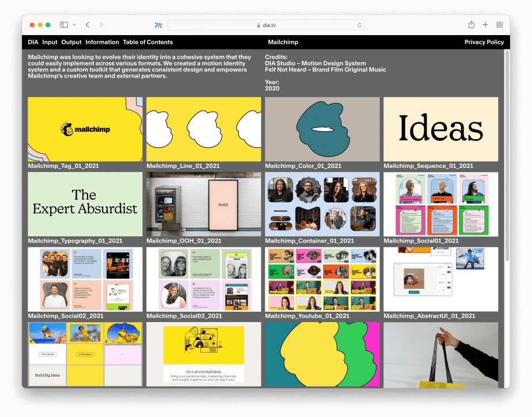Open the AbstractUI mockup thumbnail

click(440, 279)
